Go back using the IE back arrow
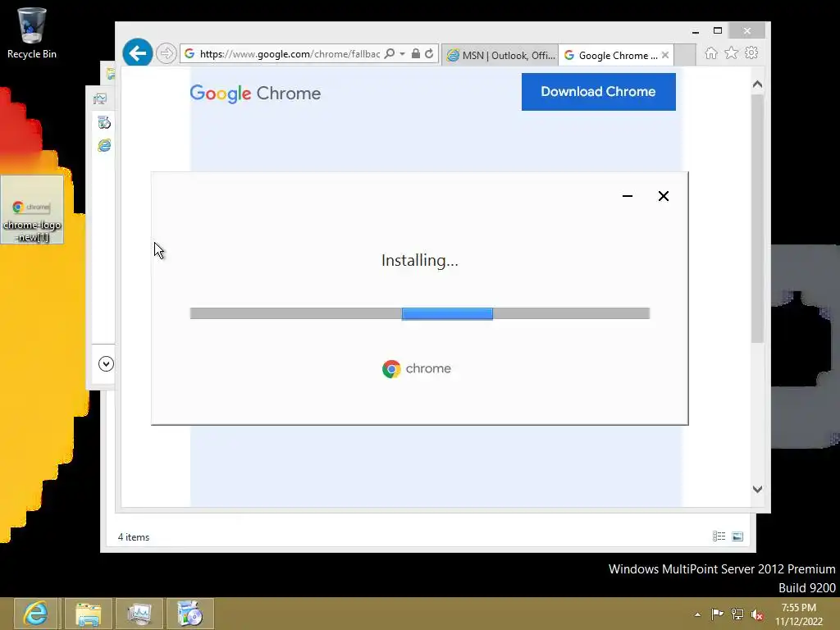This screenshot has width=840, height=630. click(137, 53)
